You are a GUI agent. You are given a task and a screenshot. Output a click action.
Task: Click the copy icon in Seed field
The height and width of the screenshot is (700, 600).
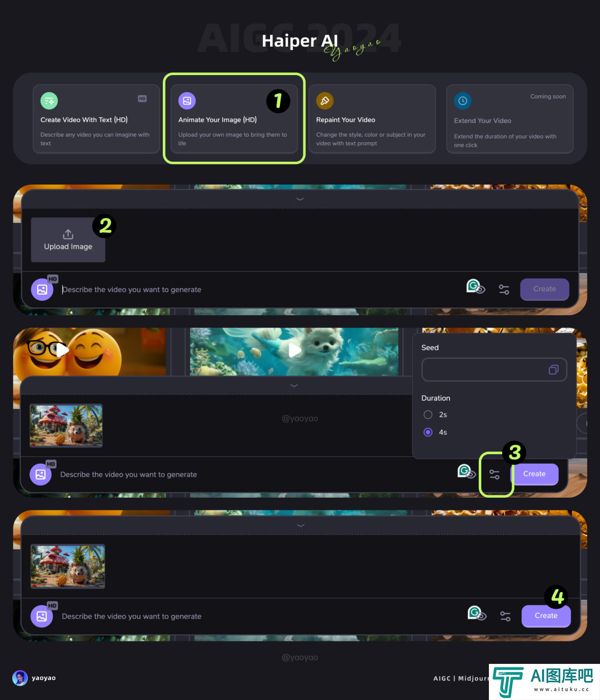coord(553,370)
